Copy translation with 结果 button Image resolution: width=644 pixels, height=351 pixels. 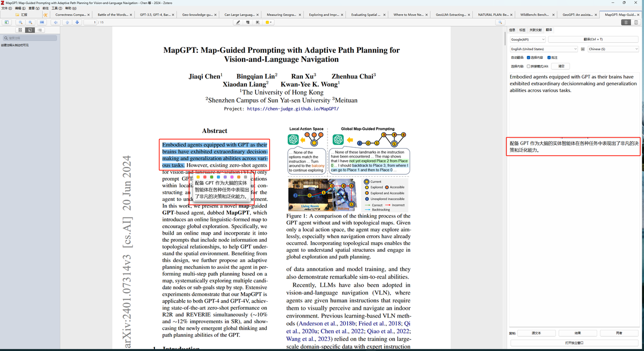[x=578, y=333]
